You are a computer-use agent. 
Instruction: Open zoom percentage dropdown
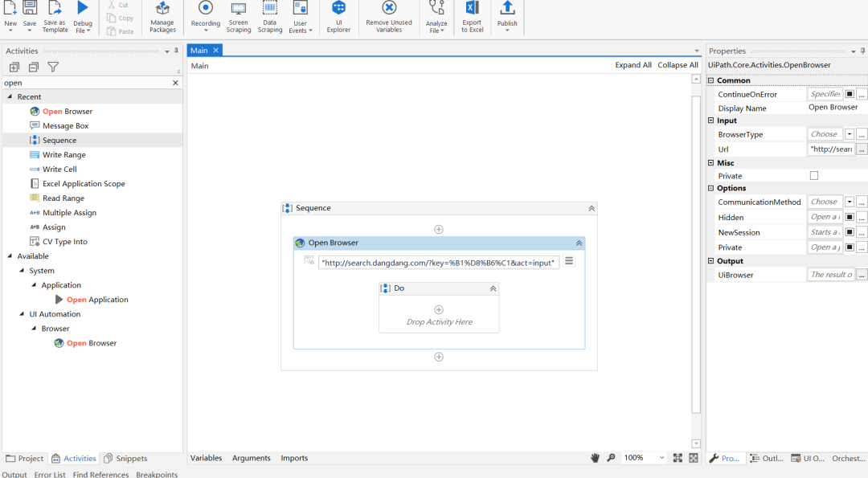(x=661, y=458)
